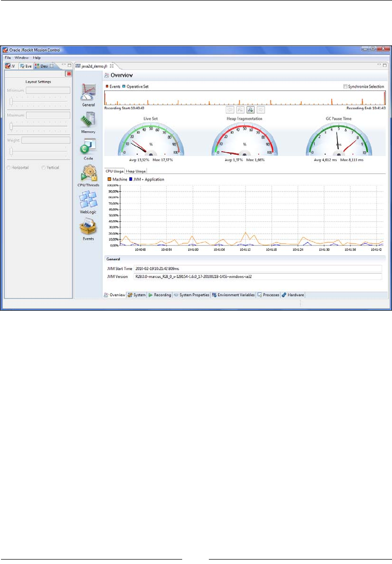392x564 pixels.
Task: Select the Horizontal layout radio button
Action: [8, 167]
